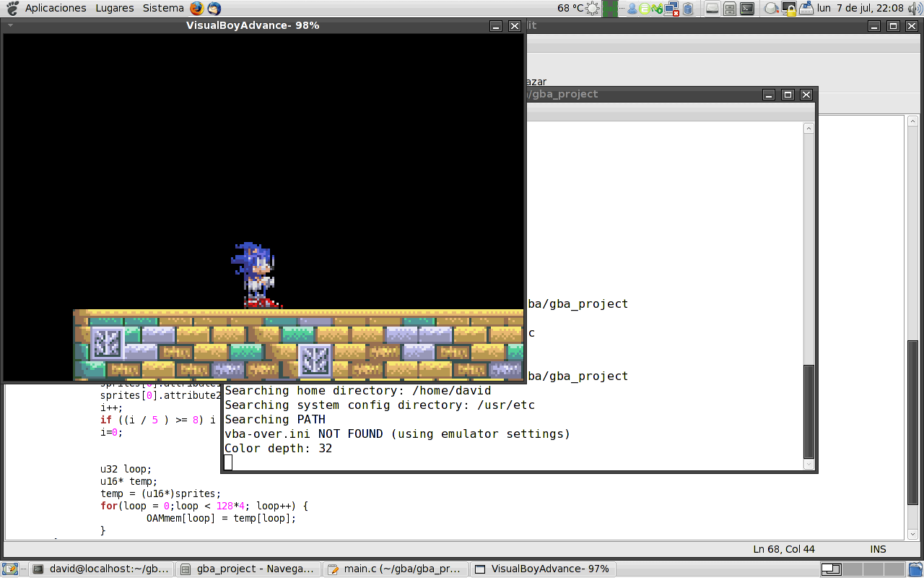Open the disk drive launcher in the panel

(712, 9)
